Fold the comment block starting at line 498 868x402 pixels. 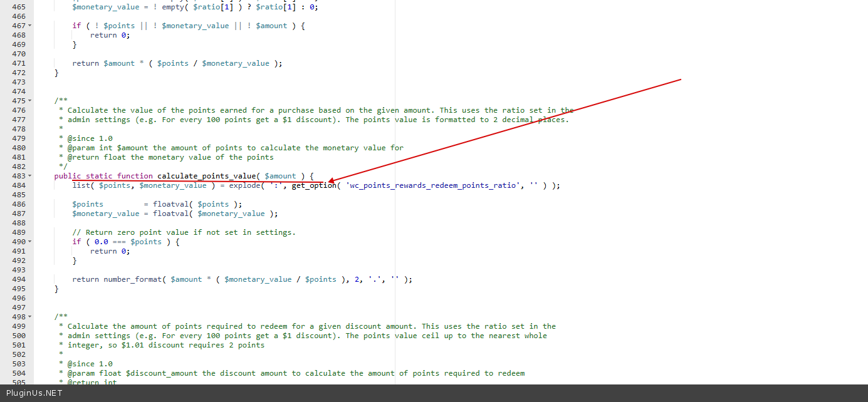pos(29,317)
